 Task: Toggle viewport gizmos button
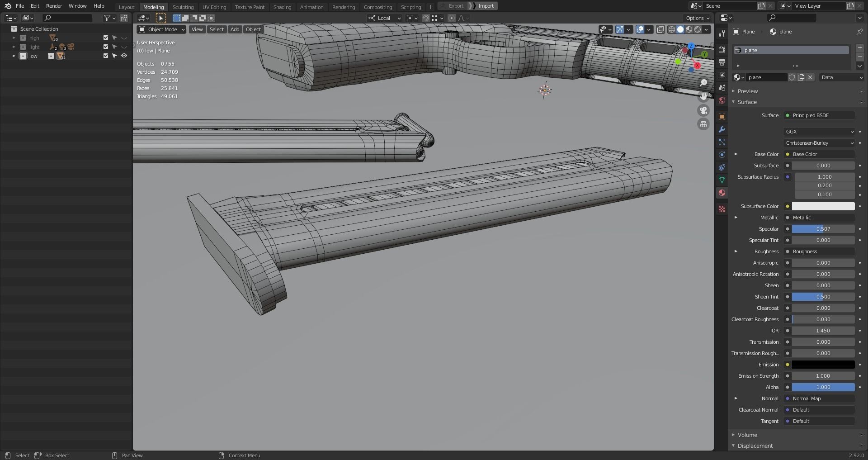(x=620, y=30)
